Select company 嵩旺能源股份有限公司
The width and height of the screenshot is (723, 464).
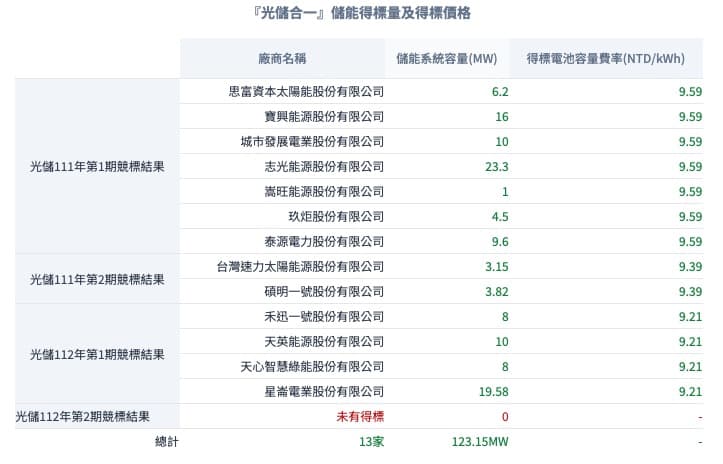pyautogui.click(x=324, y=191)
